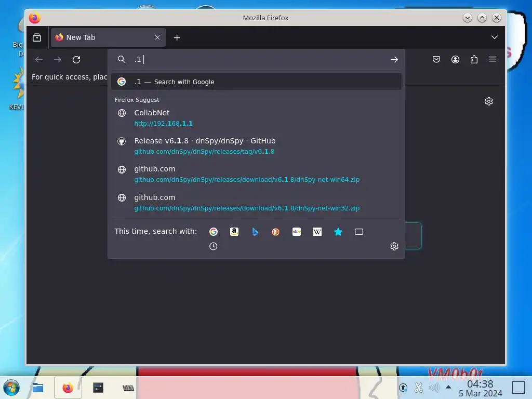The image size is (532, 399).
Task: Open the dnSpy-net-win64.zip github.com suggestion
Action: tap(256, 174)
